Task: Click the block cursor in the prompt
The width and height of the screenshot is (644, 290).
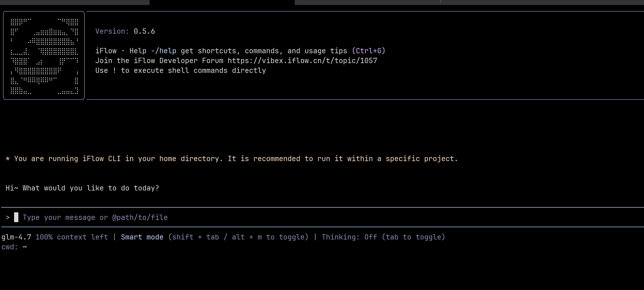Action: 16,217
